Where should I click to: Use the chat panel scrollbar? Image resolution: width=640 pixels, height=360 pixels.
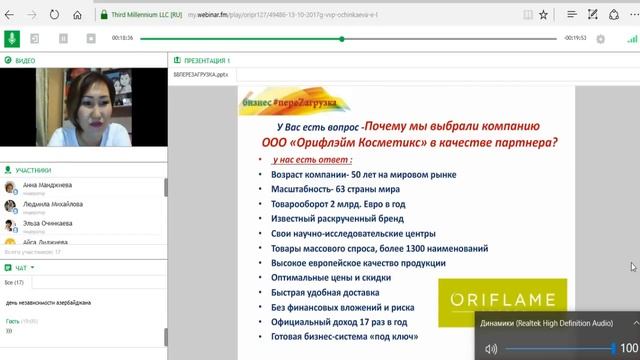[166, 337]
